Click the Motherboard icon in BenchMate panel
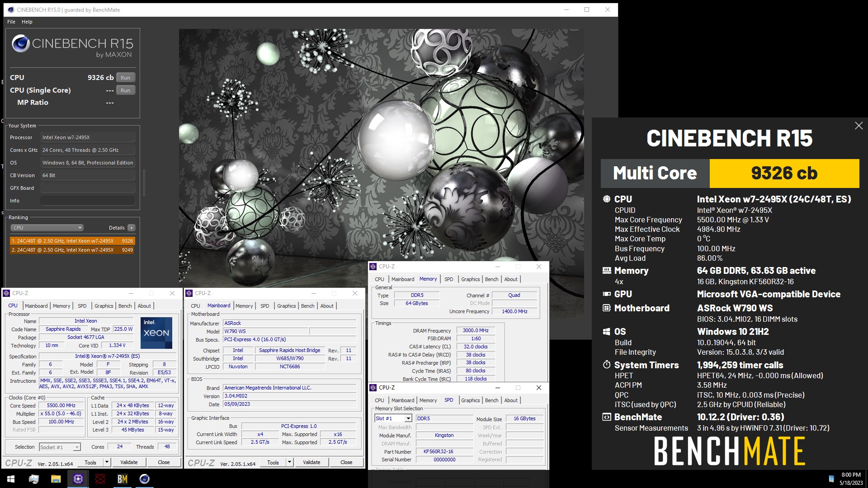 click(x=607, y=308)
